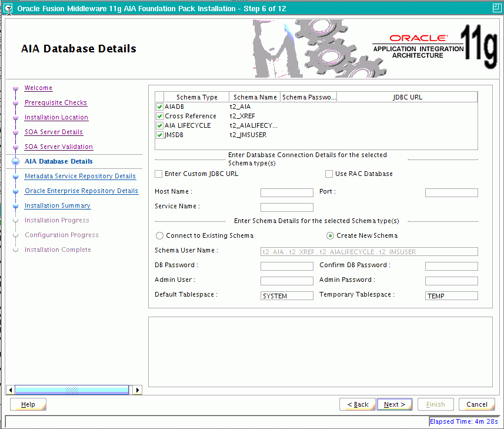Click the Default Tablespace field containing SYSTEM
This screenshot has width=504, height=429.
click(287, 296)
